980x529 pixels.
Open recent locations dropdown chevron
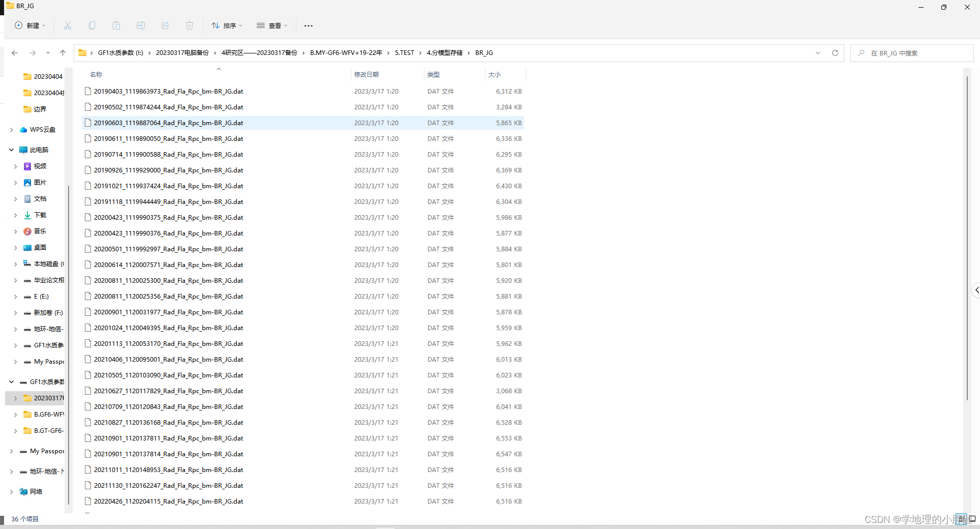pos(48,53)
